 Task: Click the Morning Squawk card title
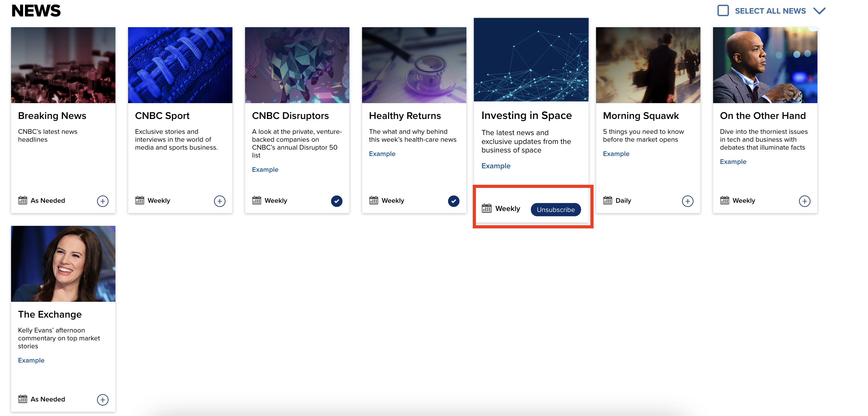coord(641,116)
